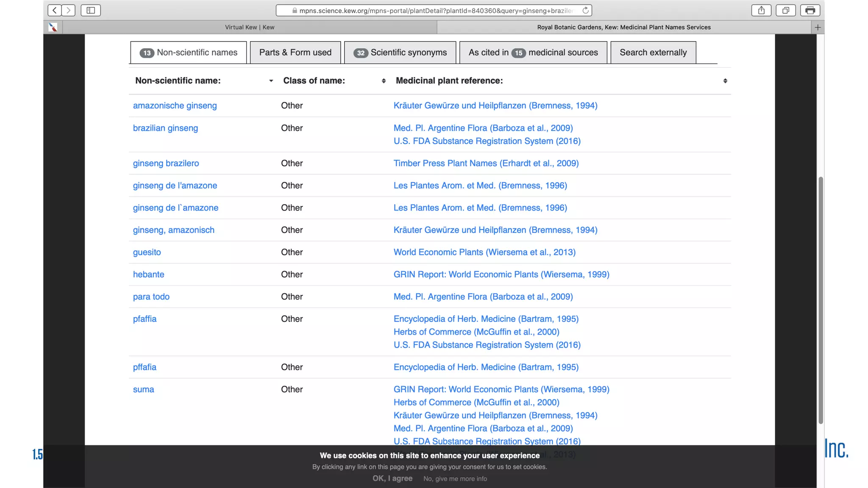Click the print icon in toolbar
868x488 pixels.
click(810, 10)
